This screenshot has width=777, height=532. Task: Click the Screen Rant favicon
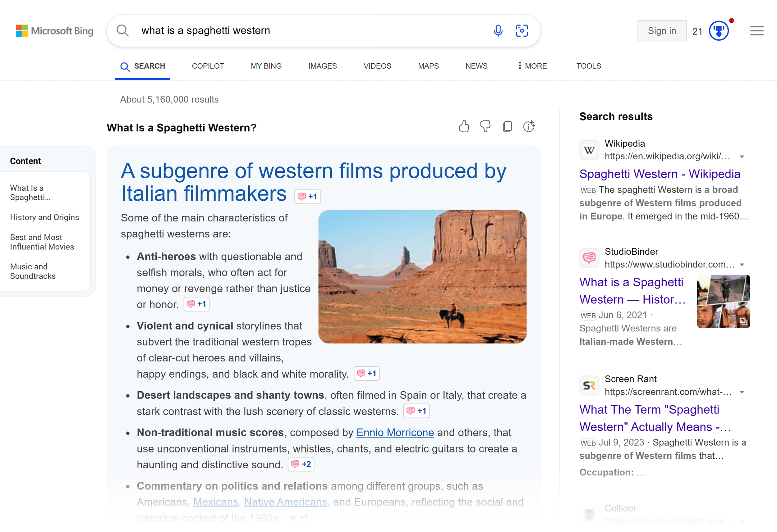pos(589,385)
